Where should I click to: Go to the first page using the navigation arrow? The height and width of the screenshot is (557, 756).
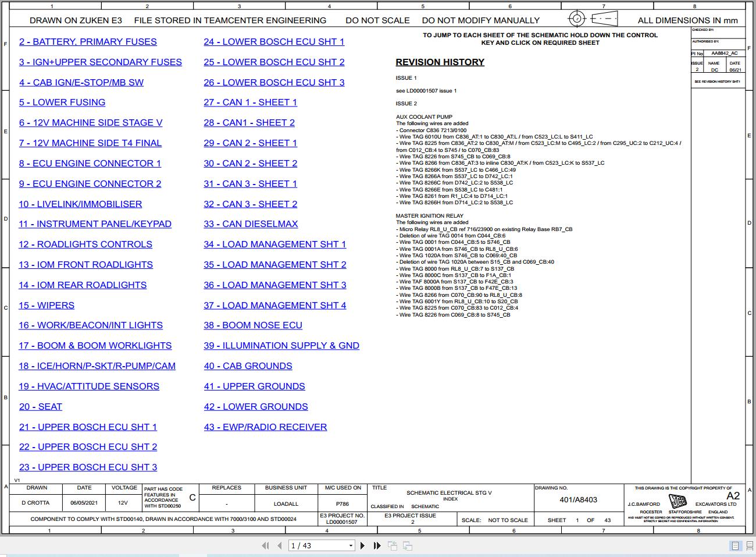(266, 545)
